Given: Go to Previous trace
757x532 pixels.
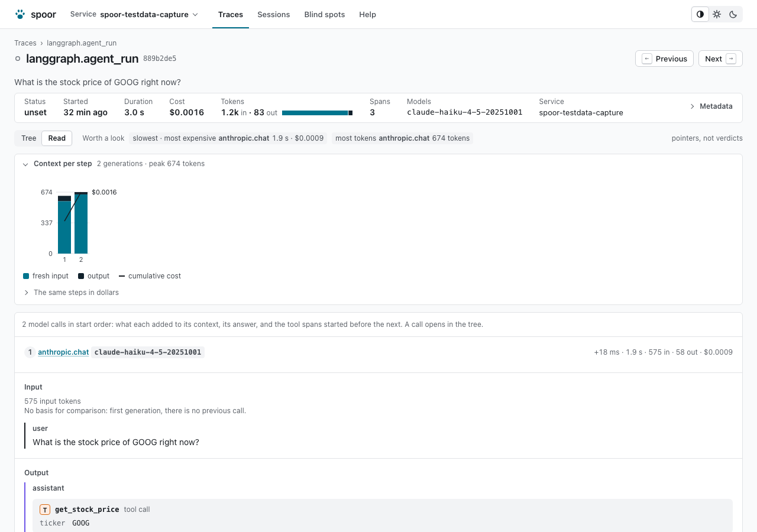Looking at the screenshot, I should [664, 59].
